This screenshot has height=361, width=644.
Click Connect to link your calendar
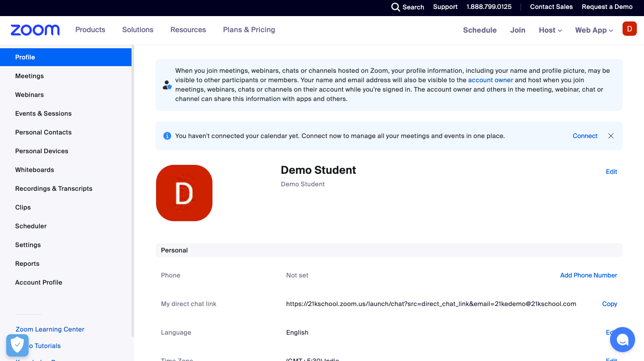[x=585, y=136]
